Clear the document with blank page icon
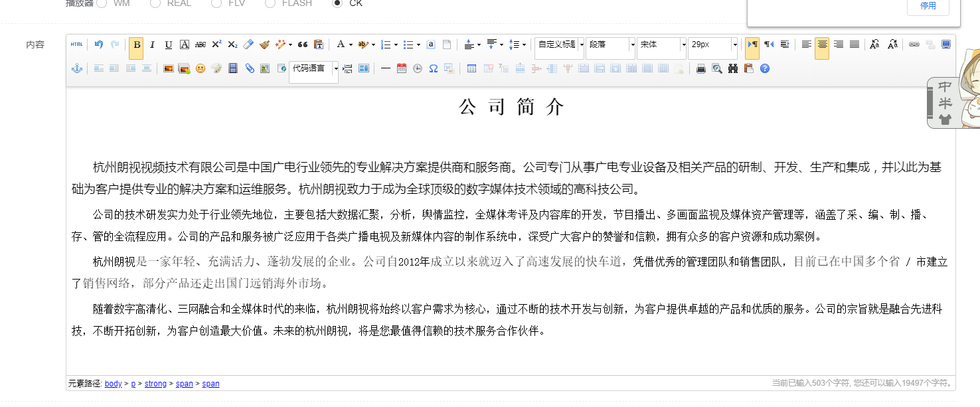This screenshot has width=980, height=407. 447,44
